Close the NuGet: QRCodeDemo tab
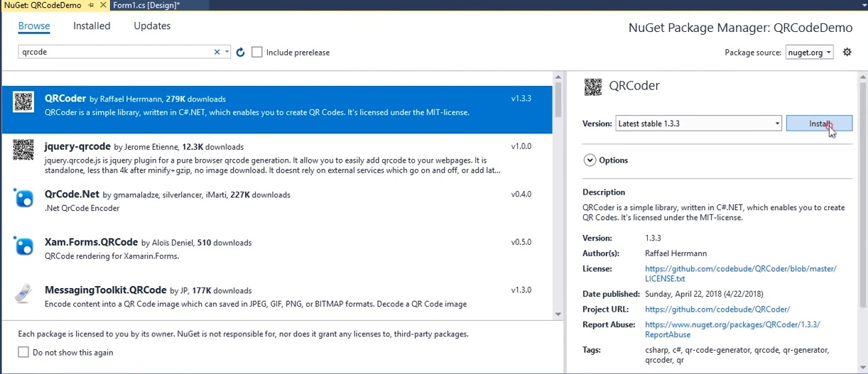The width and height of the screenshot is (868, 374). coord(102,5)
